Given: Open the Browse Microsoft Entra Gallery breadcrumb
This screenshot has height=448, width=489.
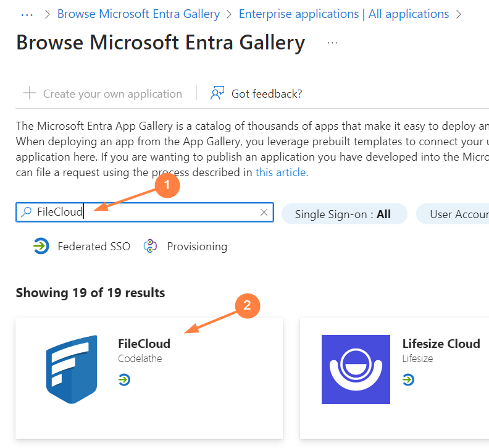Looking at the screenshot, I should tap(138, 14).
